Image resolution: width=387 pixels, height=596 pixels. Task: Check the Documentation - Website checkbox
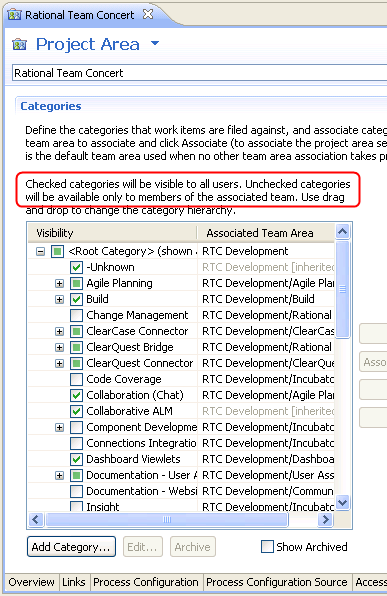click(76, 491)
